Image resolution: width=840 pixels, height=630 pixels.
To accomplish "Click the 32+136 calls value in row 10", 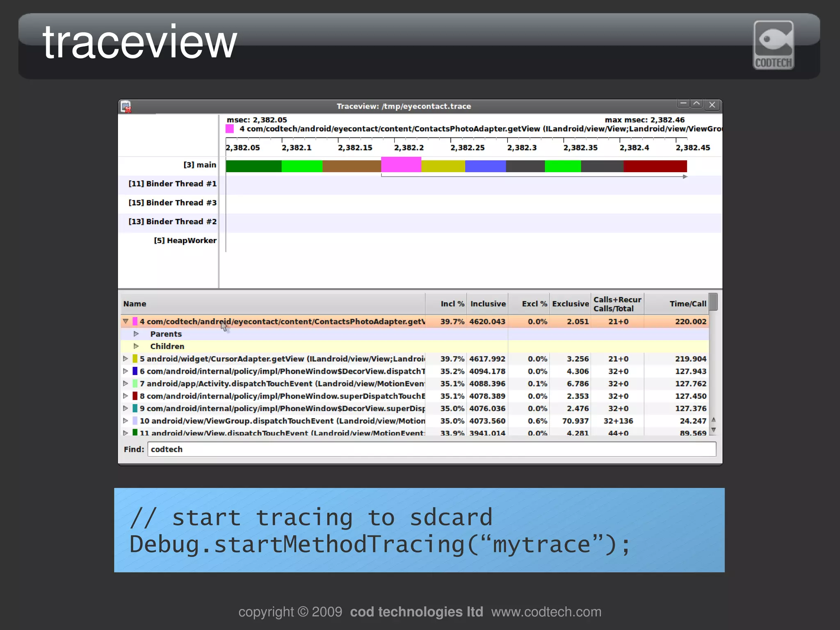I will pyautogui.click(x=618, y=421).
